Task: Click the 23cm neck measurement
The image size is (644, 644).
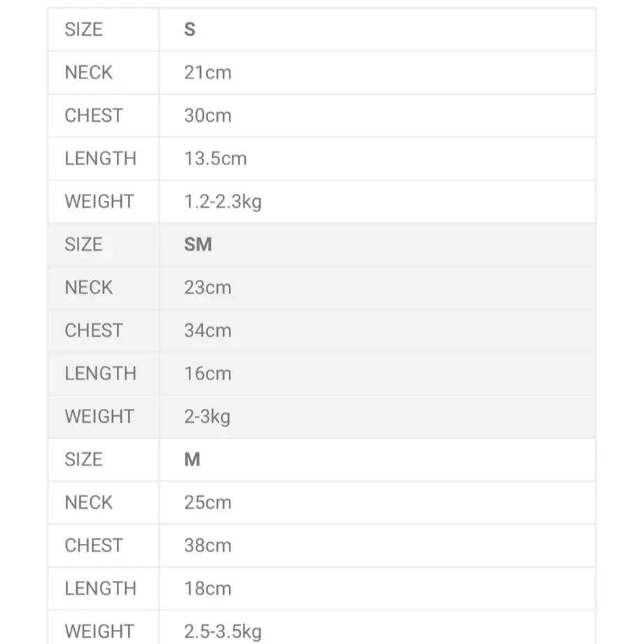Action: (x=208, y=288)
